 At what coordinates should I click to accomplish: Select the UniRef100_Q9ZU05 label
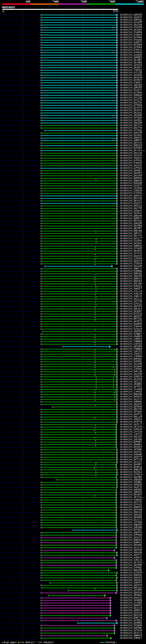[x=131, y=306]
